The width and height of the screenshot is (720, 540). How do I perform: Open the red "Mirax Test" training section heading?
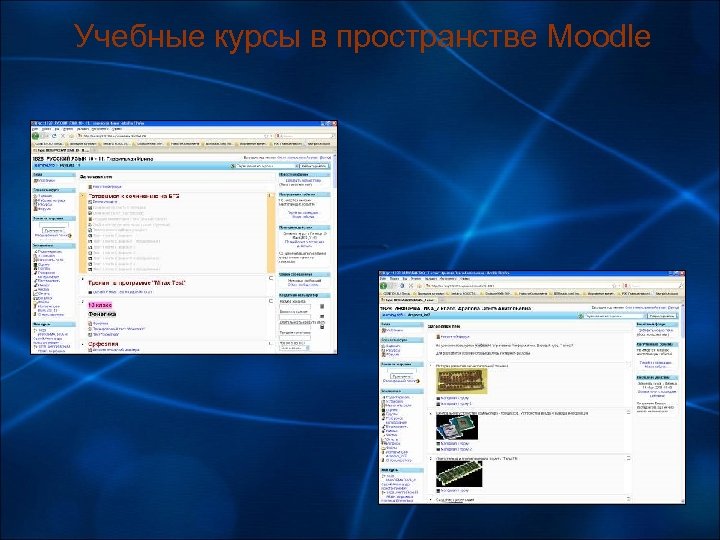click(x=137, y=283)
